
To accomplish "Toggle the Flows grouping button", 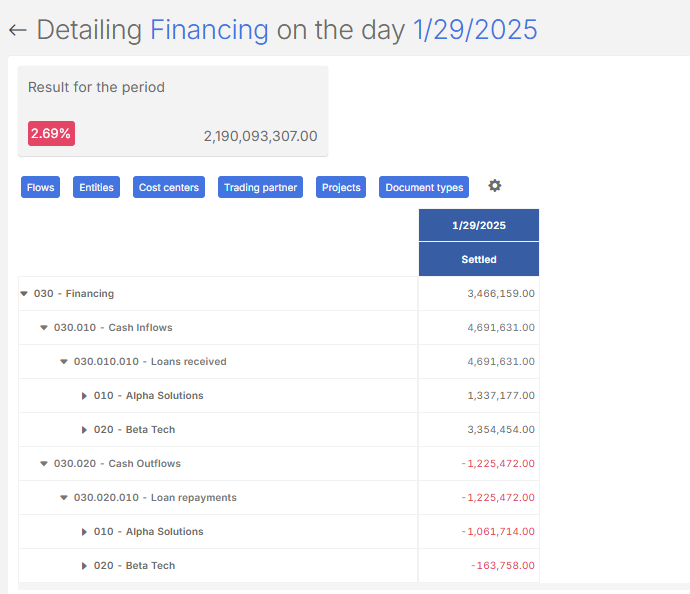I will coord(41,187).
